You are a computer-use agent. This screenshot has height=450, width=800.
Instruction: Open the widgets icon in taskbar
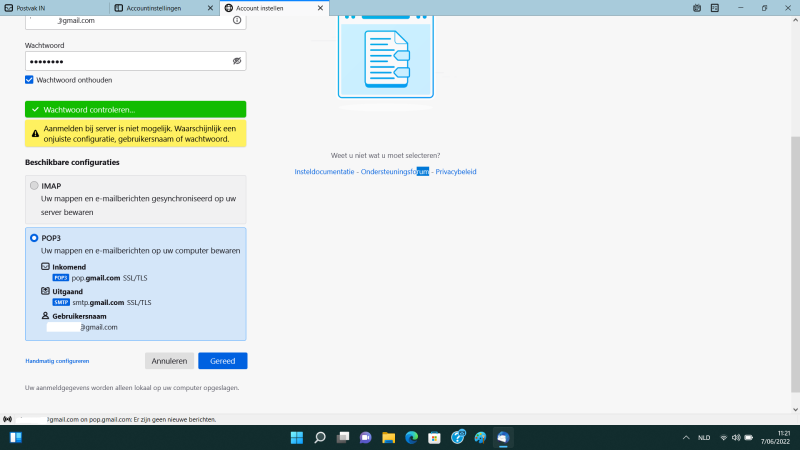coord(16,438)
